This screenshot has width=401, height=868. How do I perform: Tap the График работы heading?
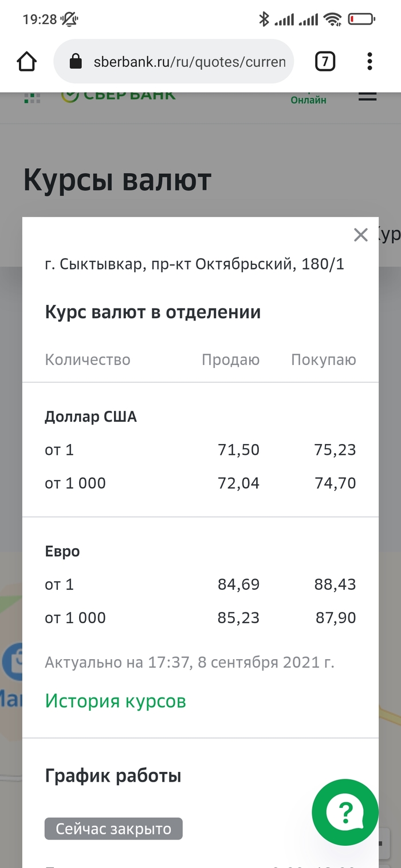click(113, 776)
